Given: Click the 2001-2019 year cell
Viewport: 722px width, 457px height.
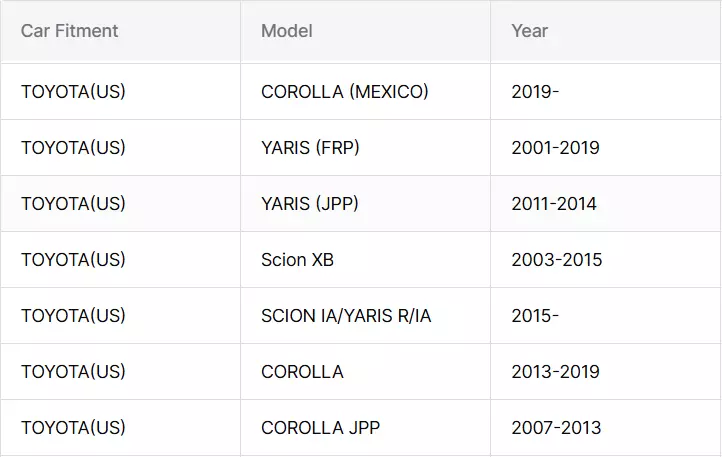Looking at the screenshot, I should [x=555, y=148].
